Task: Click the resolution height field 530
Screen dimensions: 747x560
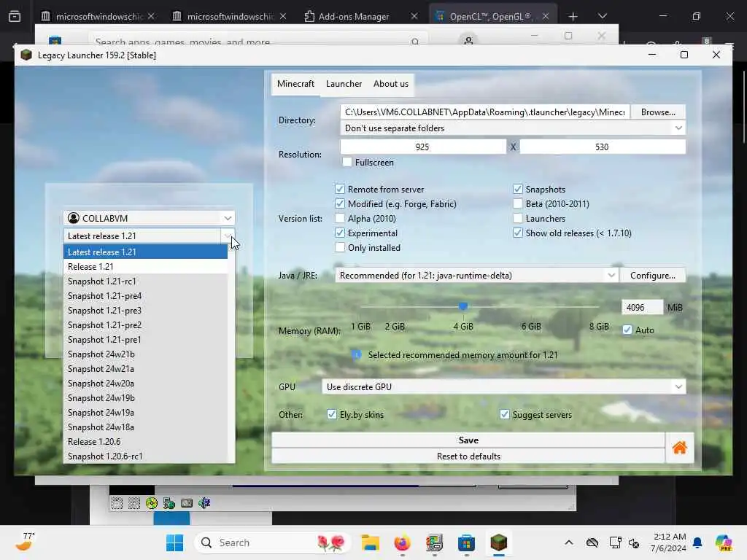Action: 602,147
